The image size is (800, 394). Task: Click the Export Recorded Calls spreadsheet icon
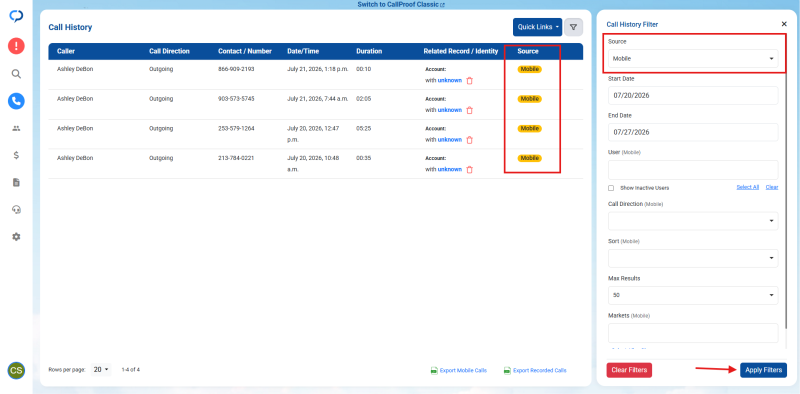coord(507,371)
